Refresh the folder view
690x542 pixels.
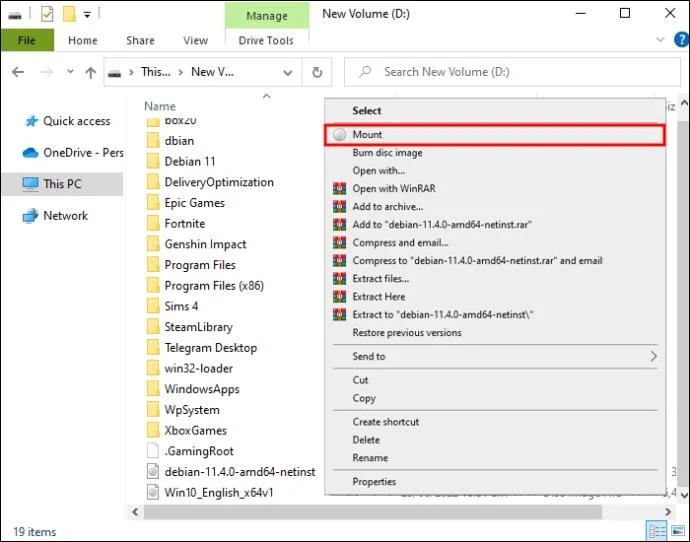coord(317,73)
